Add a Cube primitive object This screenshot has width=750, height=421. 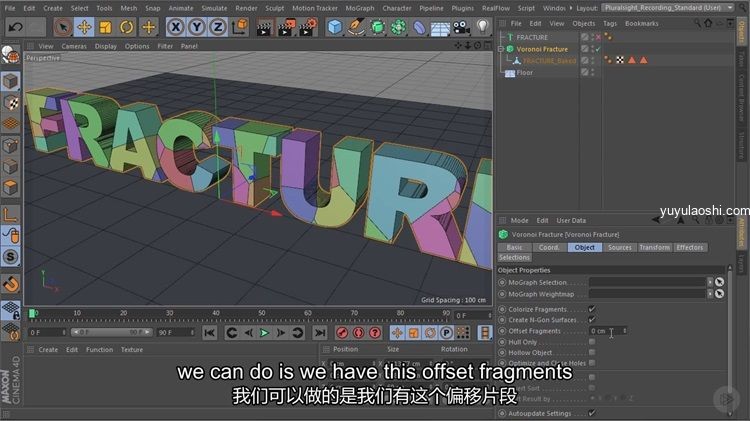pos(335,27)
